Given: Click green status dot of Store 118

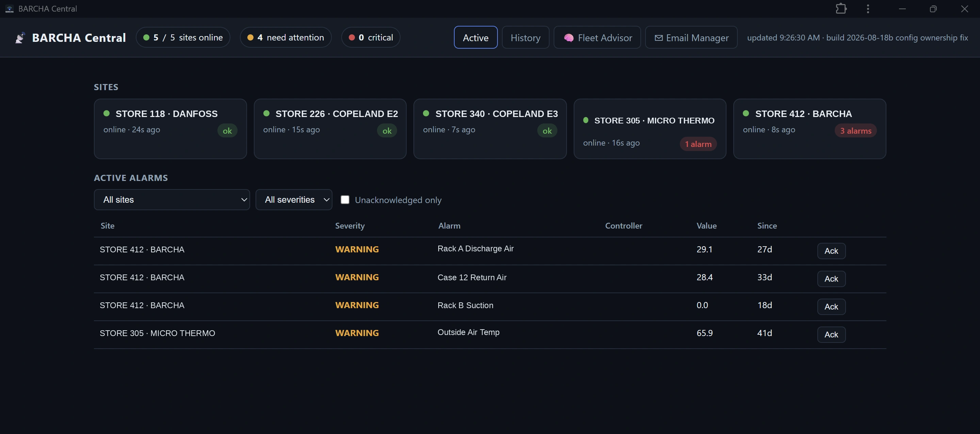Looking at the screenshot, I should pos(107,113).
